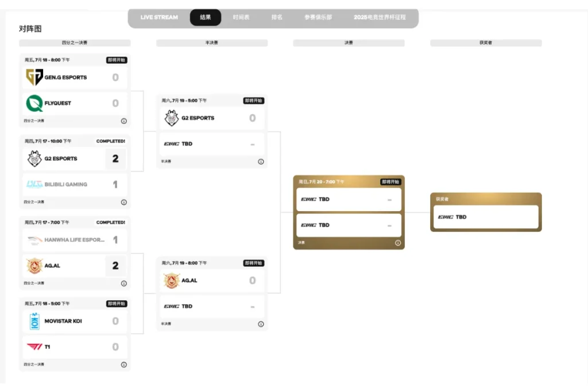Open info icon for G2 vs Bilibili match

tap(124, 203)
